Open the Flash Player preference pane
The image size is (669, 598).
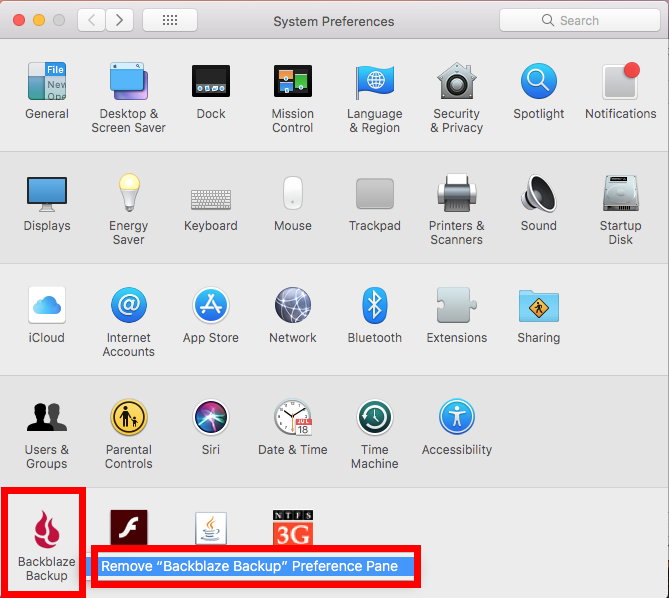128,528
